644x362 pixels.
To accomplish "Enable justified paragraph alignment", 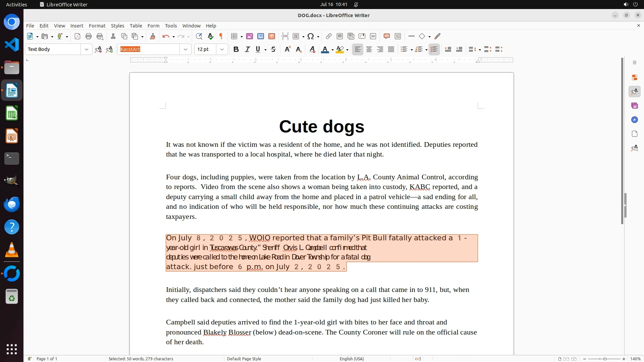I will [391, 50].
